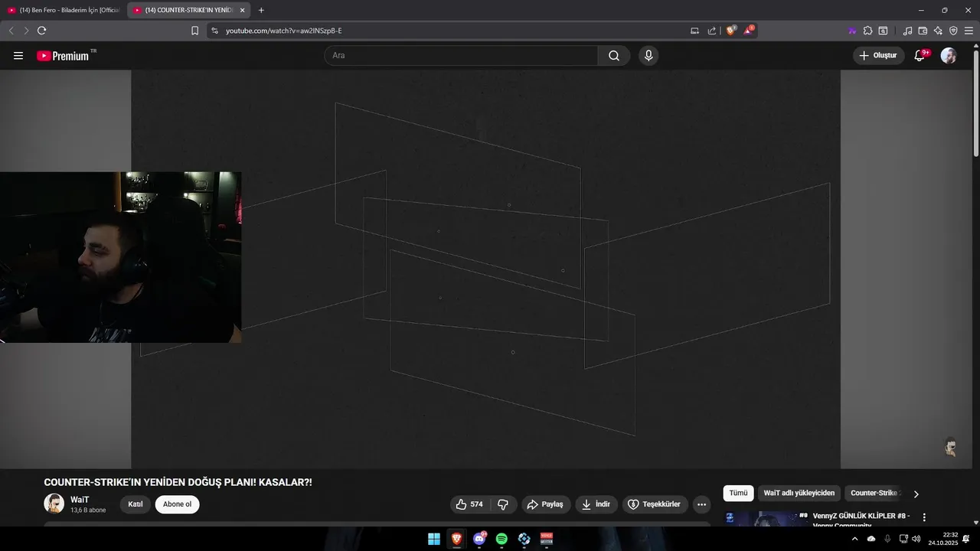Screen dimensions: 980x551
Task: Switch to Ben Fero browser tab
Action: [64, 10]
